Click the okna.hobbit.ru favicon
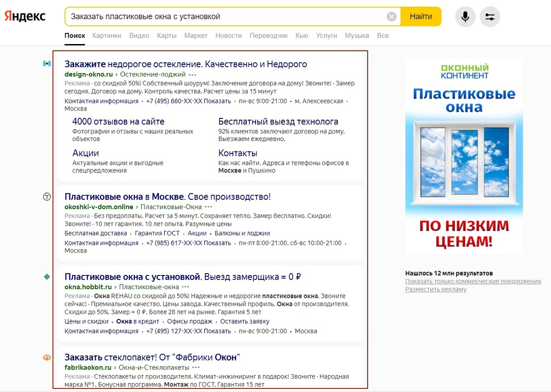The height and width of the screenshot is (392, 551). [x=47, y=277]
